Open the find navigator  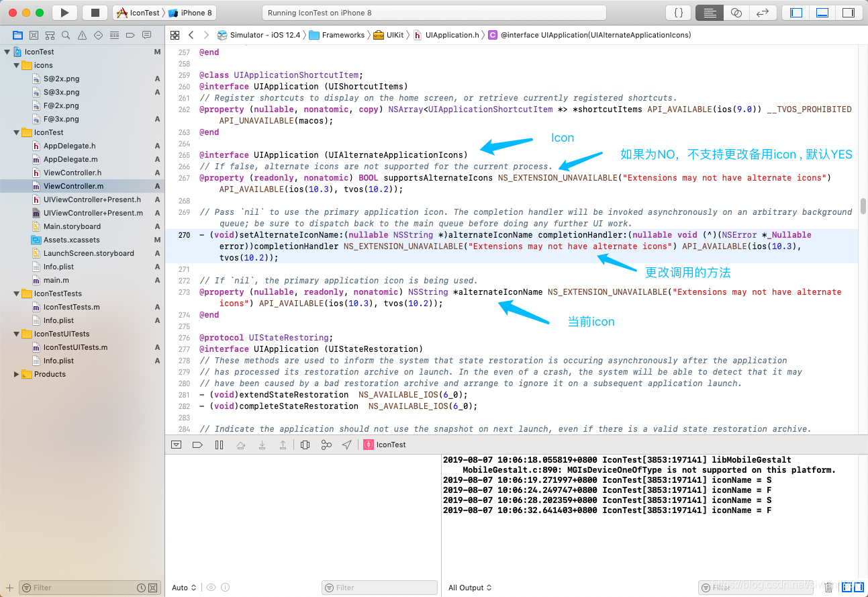[x=66, y=35]
